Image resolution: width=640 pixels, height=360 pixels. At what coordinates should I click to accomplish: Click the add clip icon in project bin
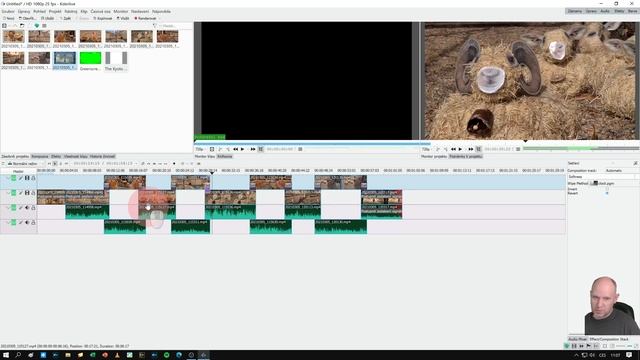tap(4, 26)
